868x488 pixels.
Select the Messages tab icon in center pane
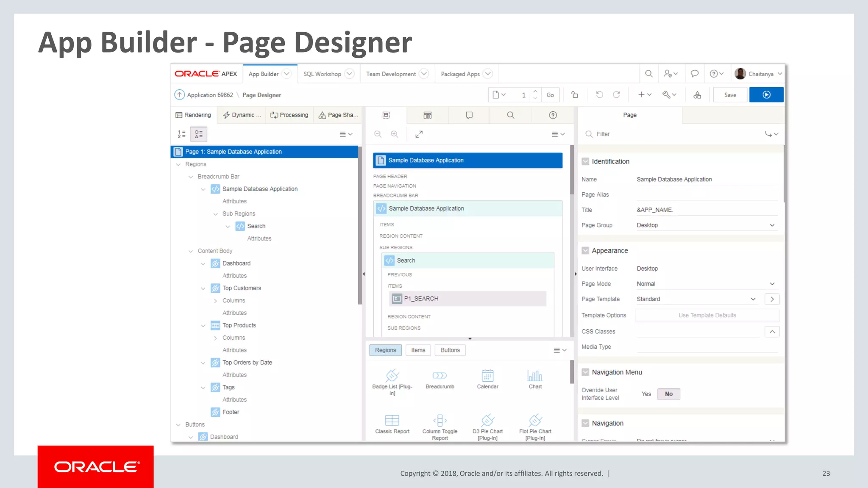coord(469,115)
